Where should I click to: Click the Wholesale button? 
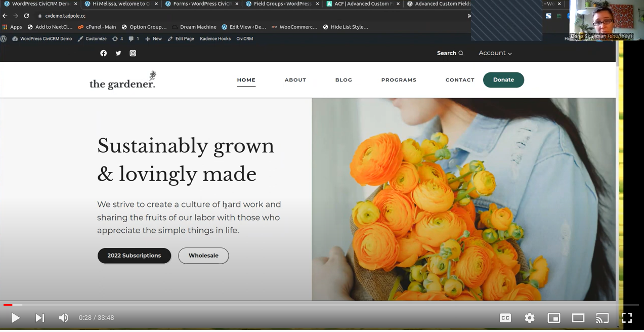203,256
